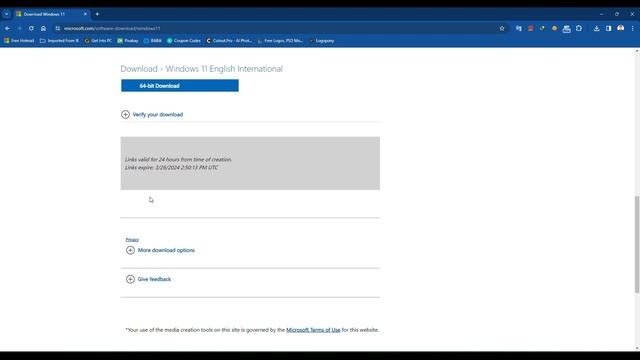Open the tab search dropdown arrow
Screen dimensions: 640x360
point(7,14)
